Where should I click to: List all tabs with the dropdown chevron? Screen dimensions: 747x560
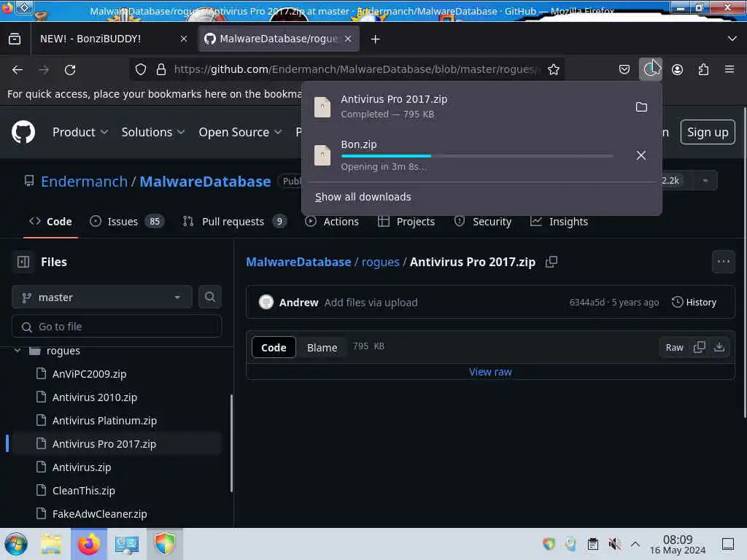click(x=732, y=39)
